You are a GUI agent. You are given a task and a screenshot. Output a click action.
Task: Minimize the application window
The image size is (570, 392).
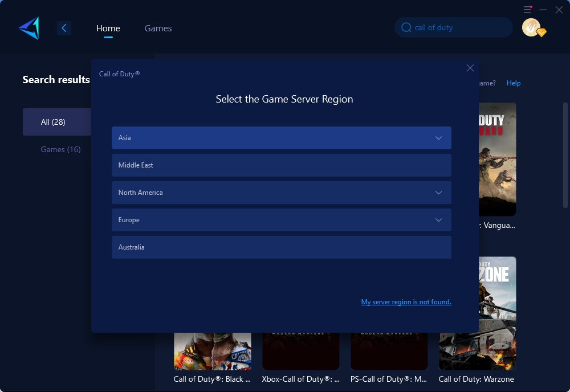pyautogui.click(x=543, y=10)
